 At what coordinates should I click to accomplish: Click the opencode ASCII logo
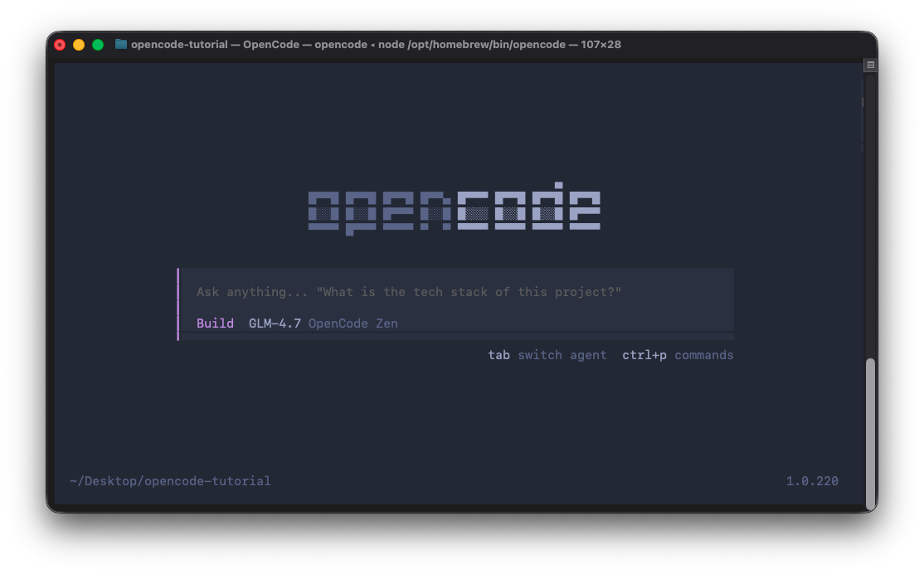pos(454,209)
